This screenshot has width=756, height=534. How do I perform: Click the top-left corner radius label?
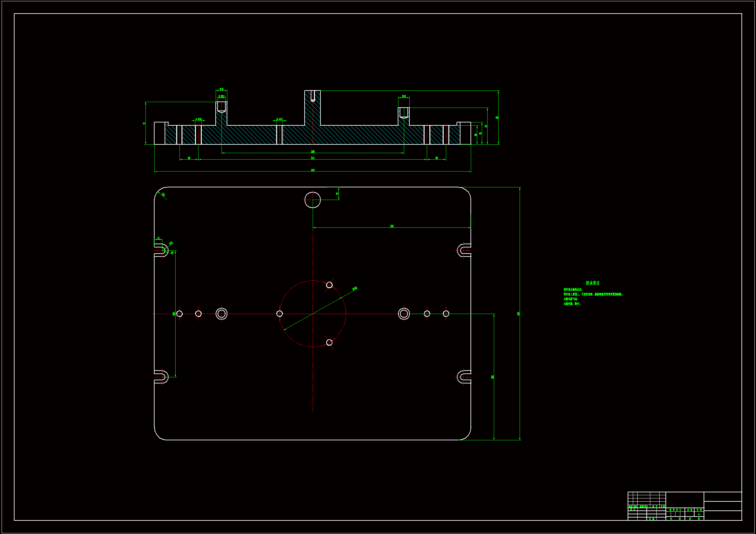[163, 195]
